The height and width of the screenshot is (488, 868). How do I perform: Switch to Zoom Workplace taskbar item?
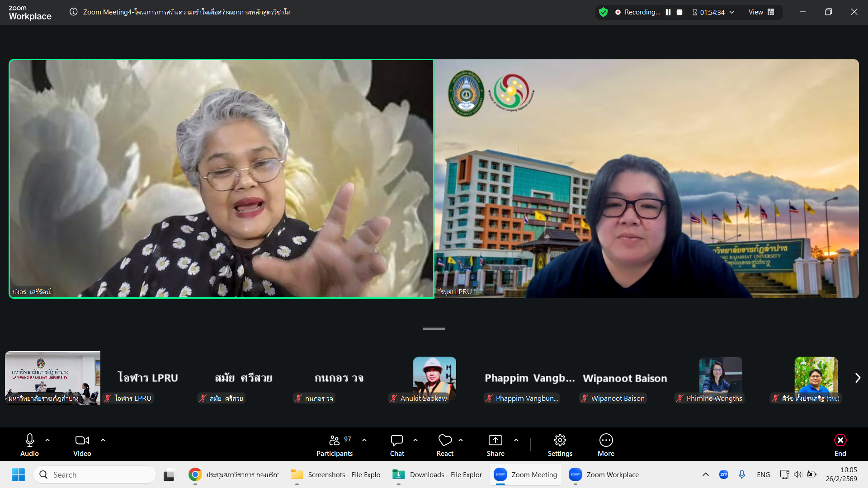pos(604,474)
